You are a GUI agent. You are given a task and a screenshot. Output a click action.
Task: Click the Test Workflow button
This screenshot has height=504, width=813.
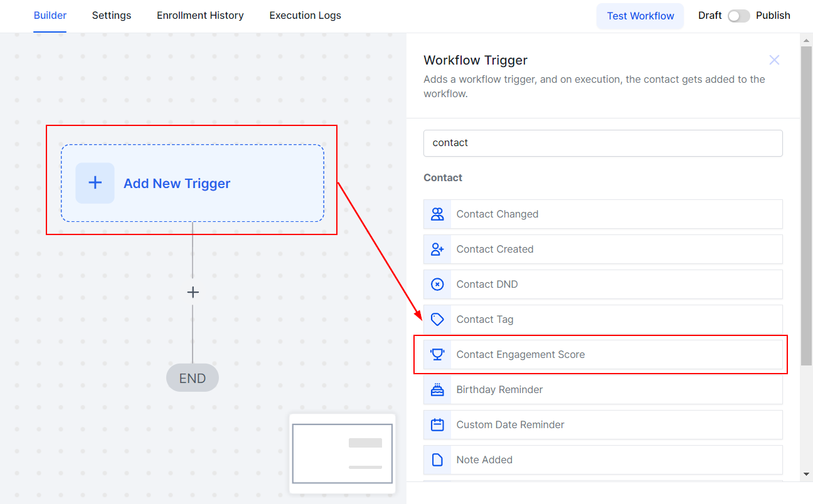640,16
